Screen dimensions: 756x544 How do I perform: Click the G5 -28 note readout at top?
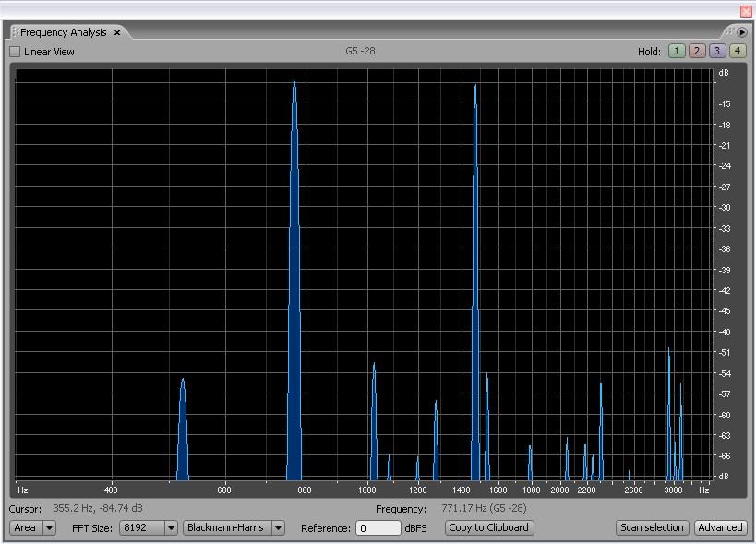pyautogui.click(x=360, y=51)
